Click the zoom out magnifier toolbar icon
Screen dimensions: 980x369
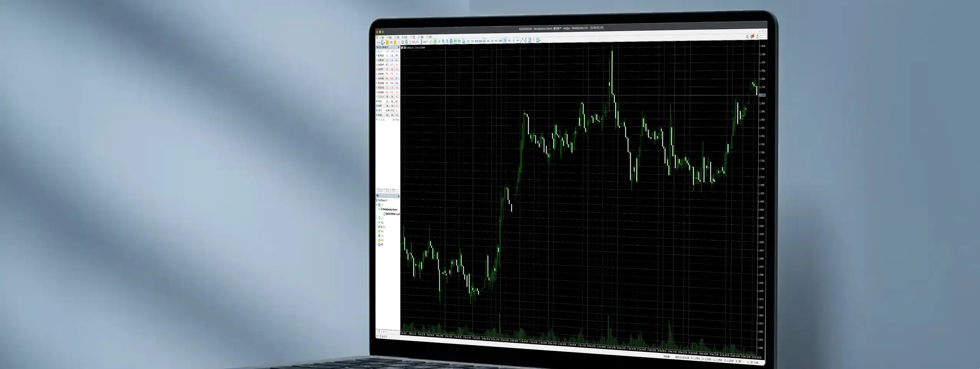point(447,41)
